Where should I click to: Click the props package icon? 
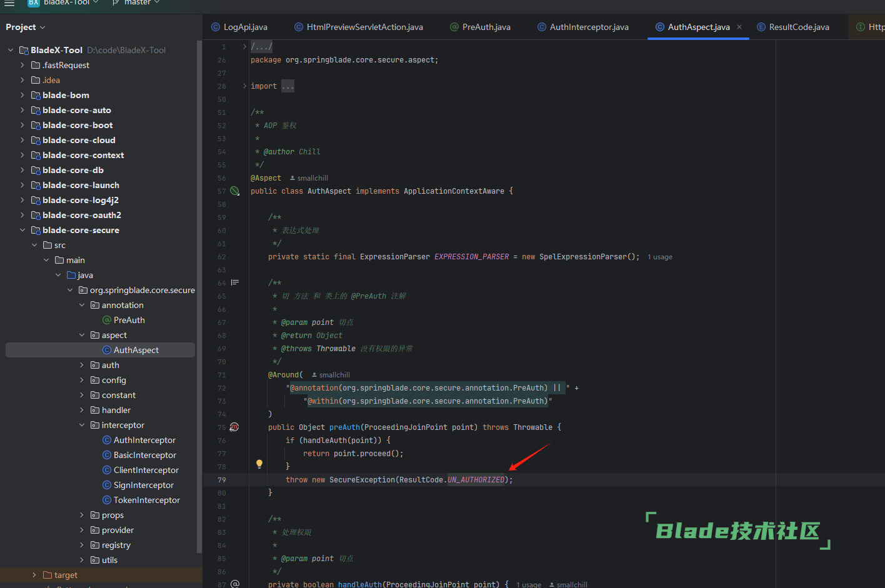tap(95, 515)
